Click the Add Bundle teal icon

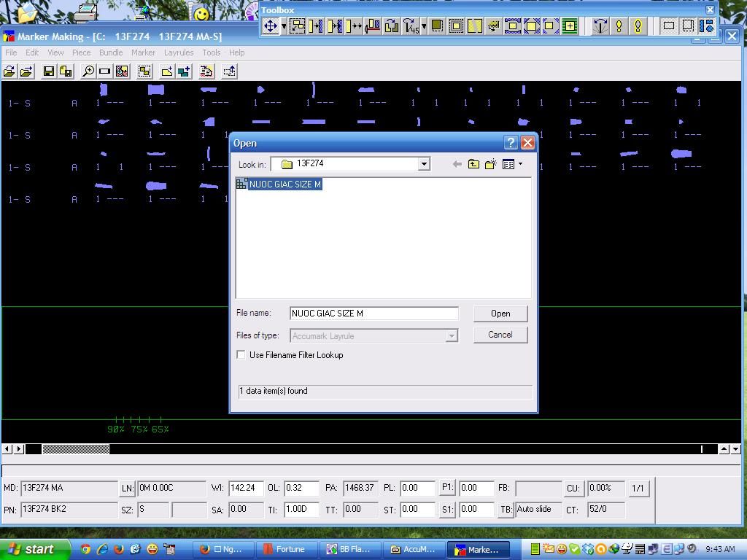tap(184, 71)
